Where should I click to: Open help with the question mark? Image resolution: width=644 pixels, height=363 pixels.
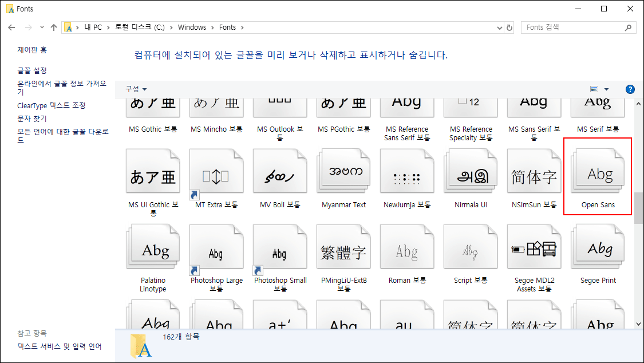[630, 89]
